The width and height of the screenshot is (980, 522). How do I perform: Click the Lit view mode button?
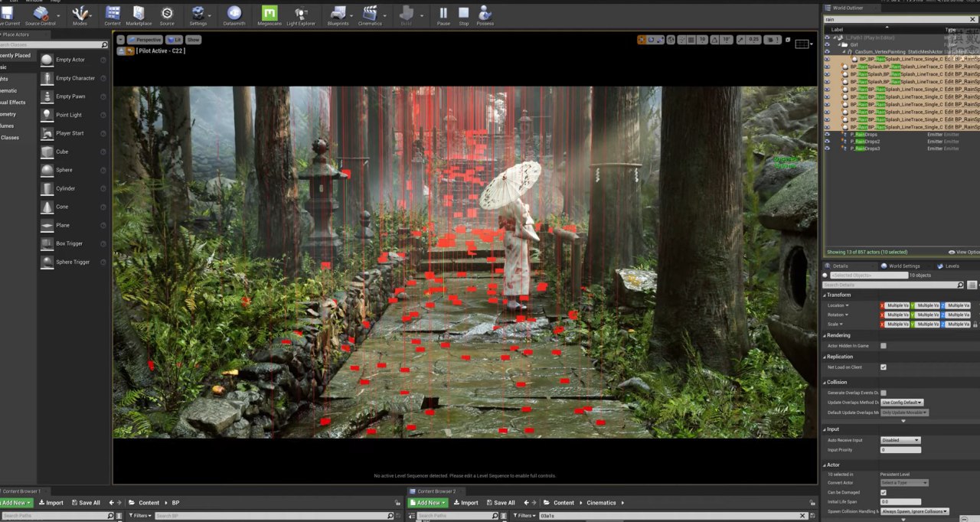[174, 40]
